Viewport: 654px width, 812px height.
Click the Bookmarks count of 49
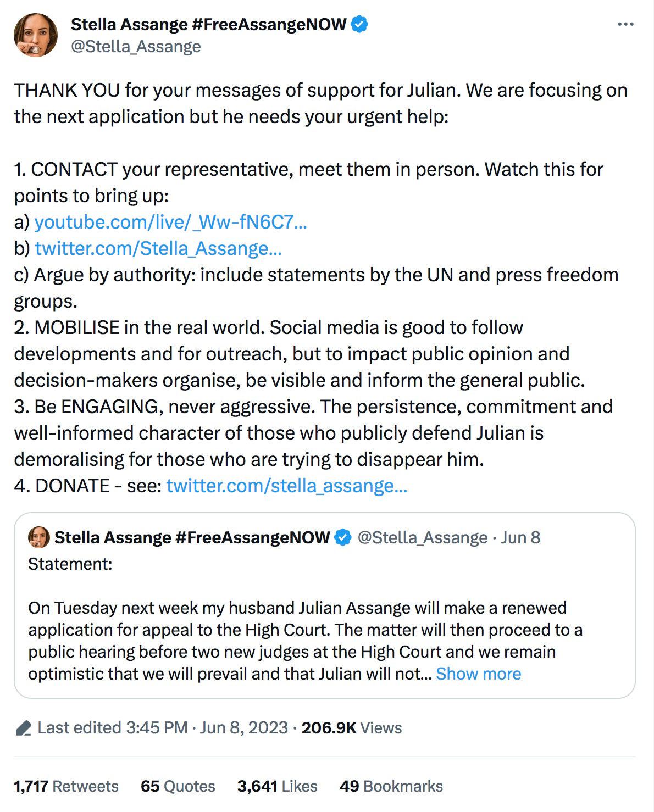coord(391,786)
